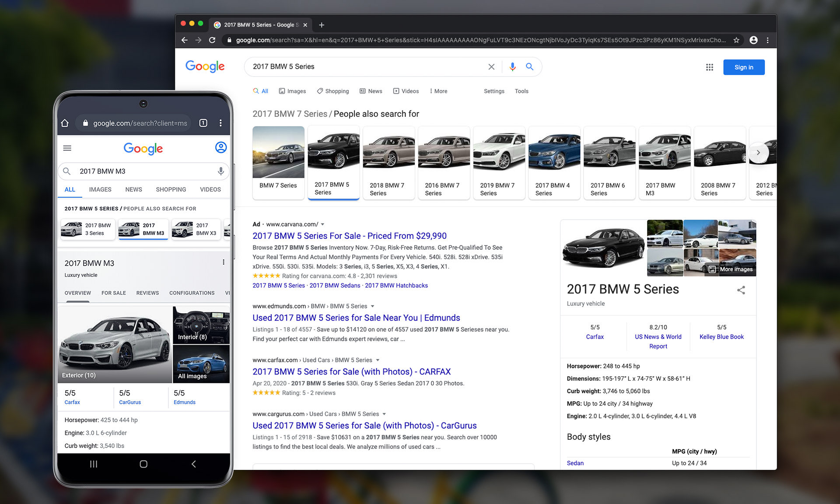This screenshot has height=504, width=840.
Task: Click the blue search magnifier button
Action: pyautogui.click(x=529, y=66)
